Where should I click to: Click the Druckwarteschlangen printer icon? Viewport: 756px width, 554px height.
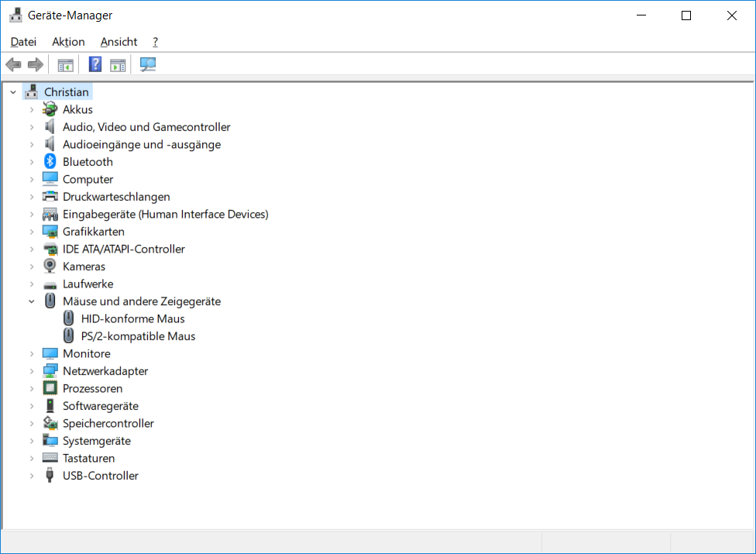(50, 196)
